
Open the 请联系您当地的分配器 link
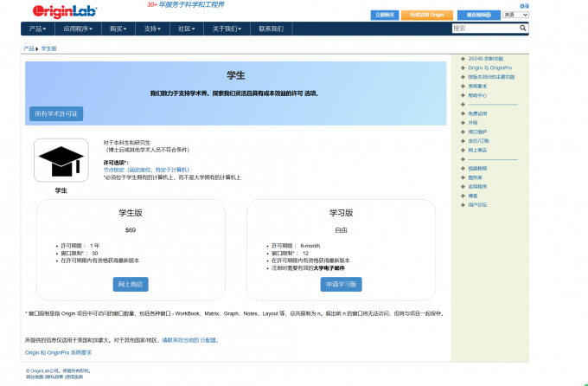click(x=190, y=340)
